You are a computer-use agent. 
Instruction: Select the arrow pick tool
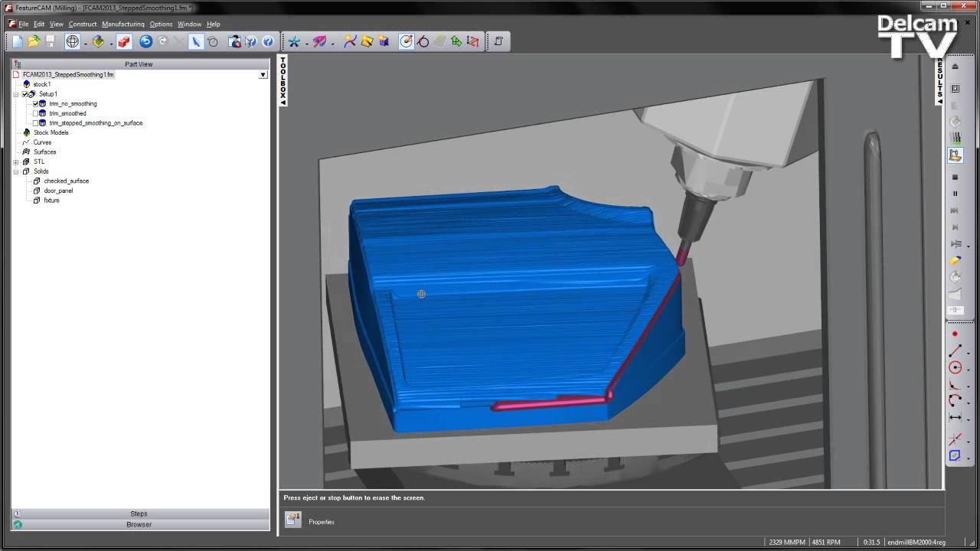pos(196,41)
